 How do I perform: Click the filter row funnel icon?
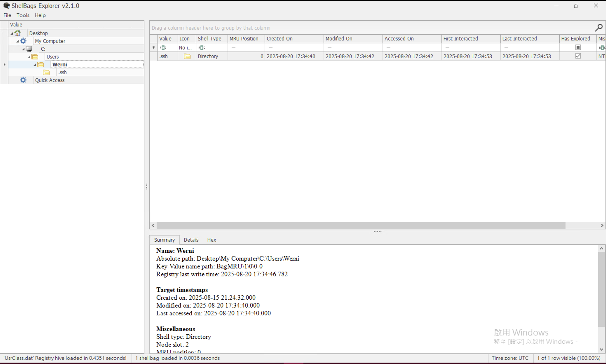coord(154,48)
